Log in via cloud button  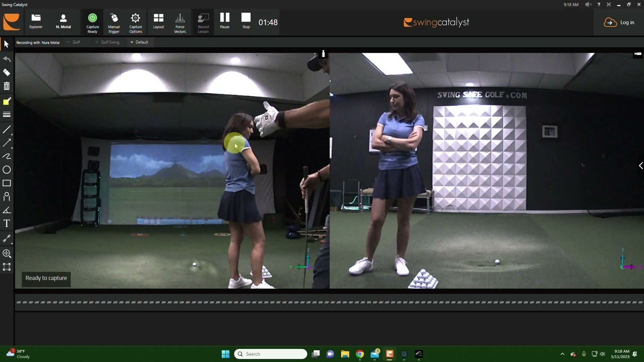pyautogui.click(x=619, y=22)
